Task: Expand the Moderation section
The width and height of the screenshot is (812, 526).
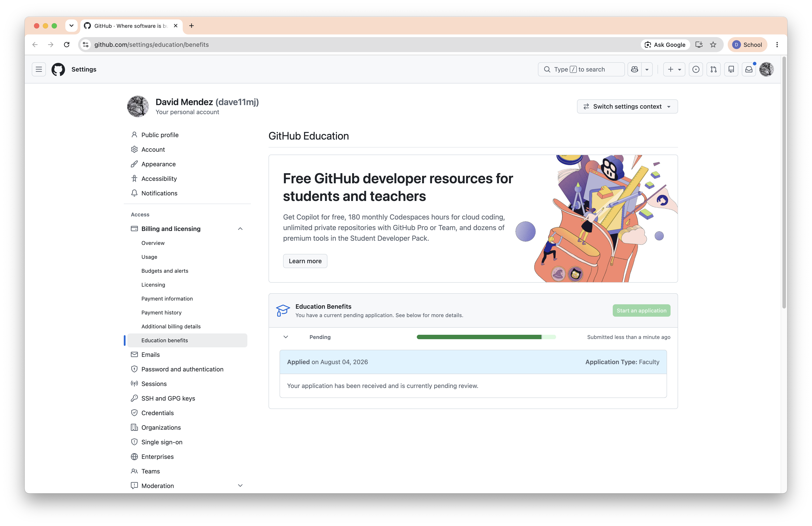Action: coord(240,485)
